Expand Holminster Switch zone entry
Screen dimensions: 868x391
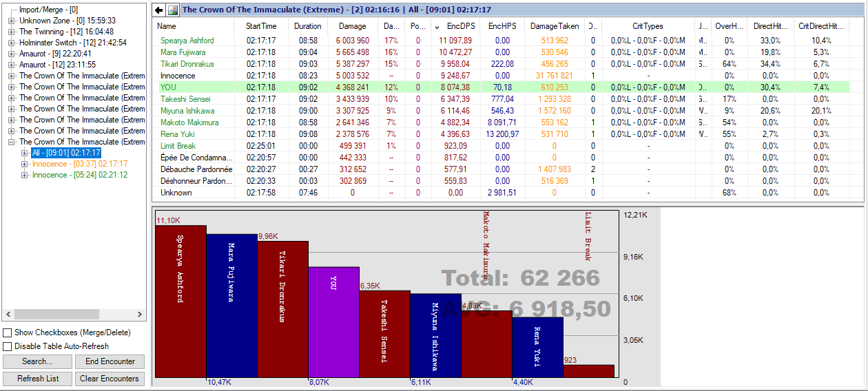click(x=11, y=43)
